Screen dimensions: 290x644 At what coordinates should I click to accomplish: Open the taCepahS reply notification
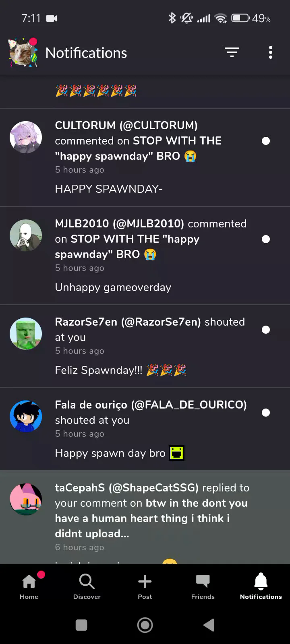(x=145, y=518)
